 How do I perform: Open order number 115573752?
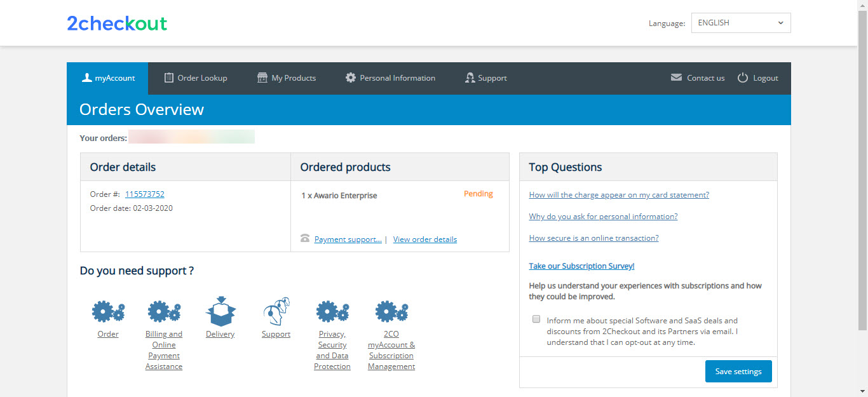tap(145, 194)
